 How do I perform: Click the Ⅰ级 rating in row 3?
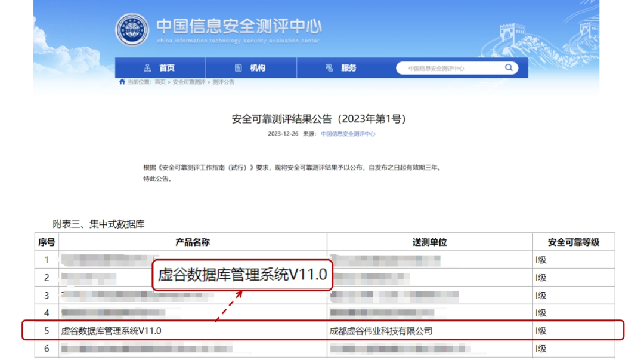(x=541, y=295)
